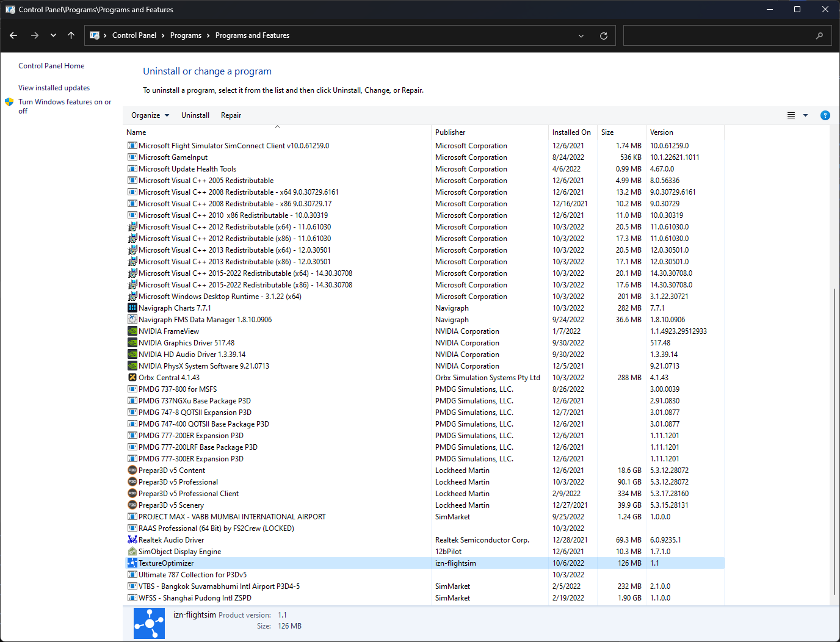
Task: Click the Prepar3D v5 Professional Client icon
Action: (x=132, y=494)
